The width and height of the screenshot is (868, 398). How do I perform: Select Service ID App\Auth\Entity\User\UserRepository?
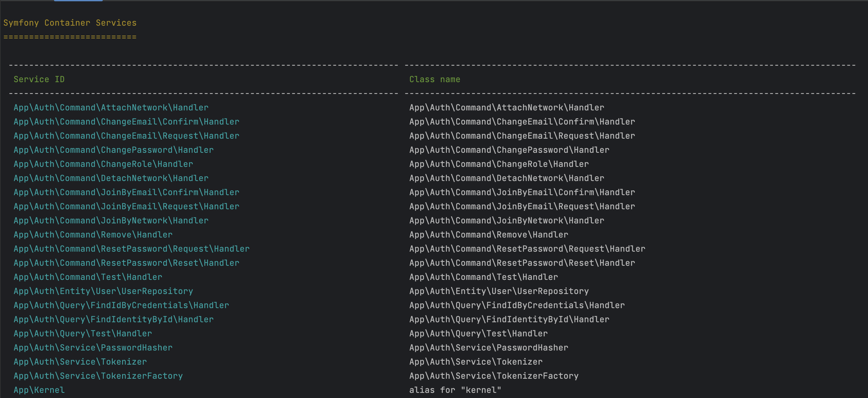click(x=103, y=291)
